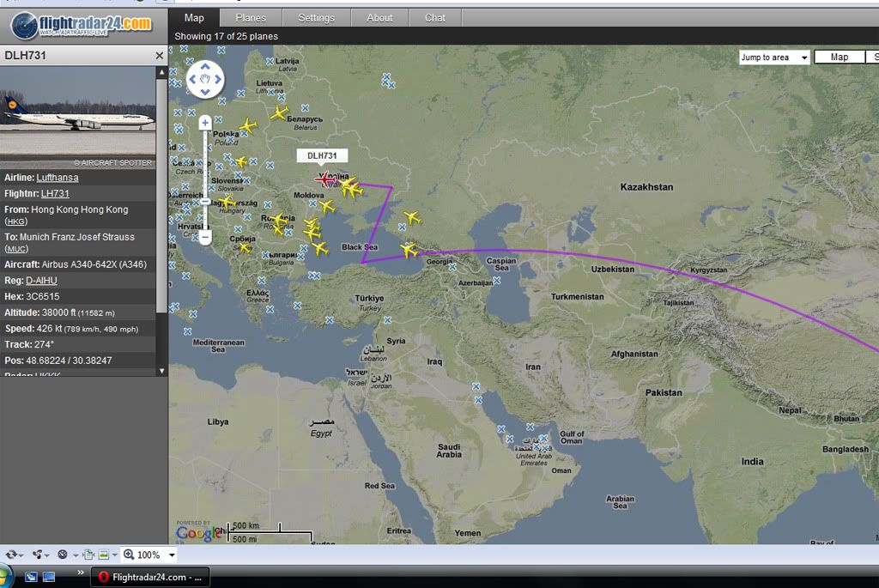Open the D-AIHU registration link
The height and width of the screenshot is (588, 879).
click(x=41, y=281)
